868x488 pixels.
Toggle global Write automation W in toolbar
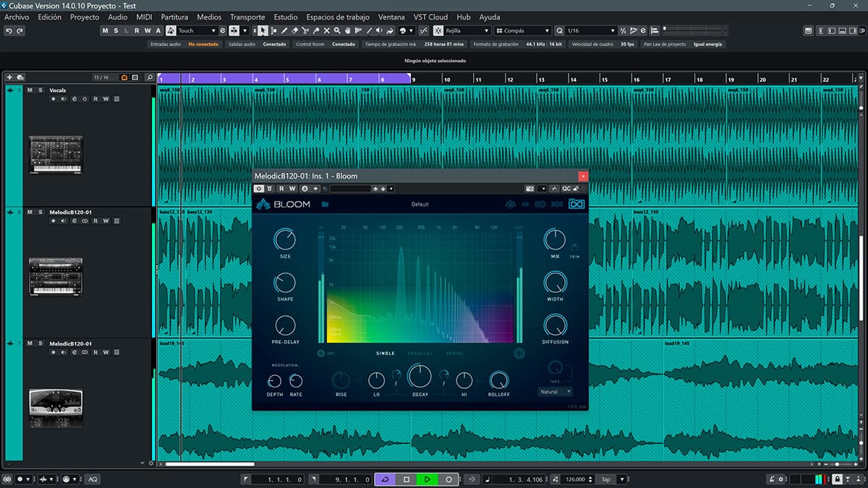(148, 31)
